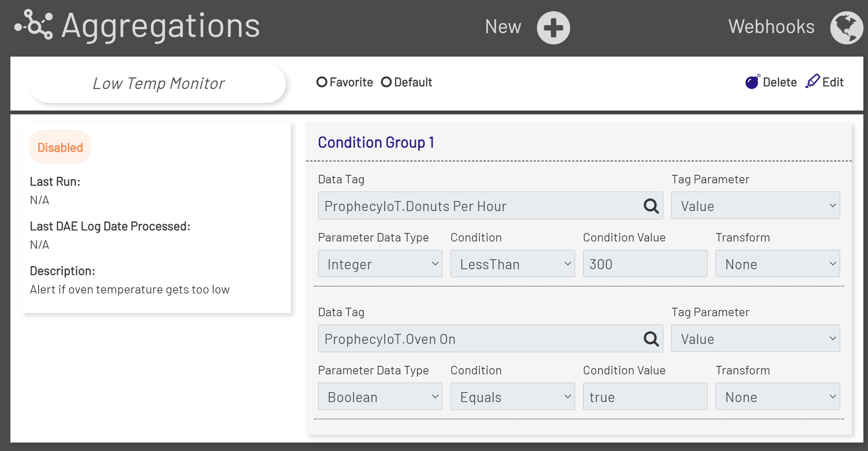Image resolution: width=868 pixels, height=451 pixels.
Task: Click the Low Temp Monitor name pill
Action: click(158, 84)
